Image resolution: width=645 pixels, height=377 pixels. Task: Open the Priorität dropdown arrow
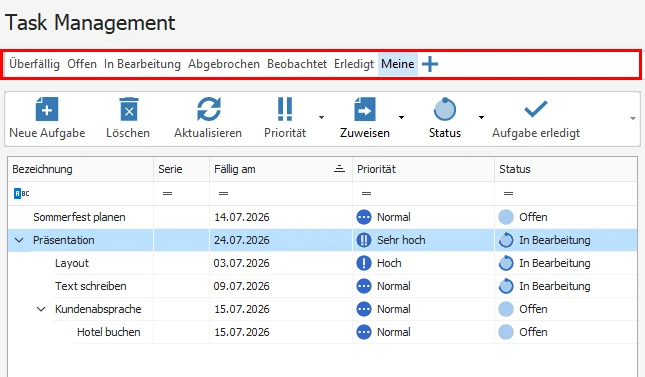pyautogui.click(x=321, y=118)
